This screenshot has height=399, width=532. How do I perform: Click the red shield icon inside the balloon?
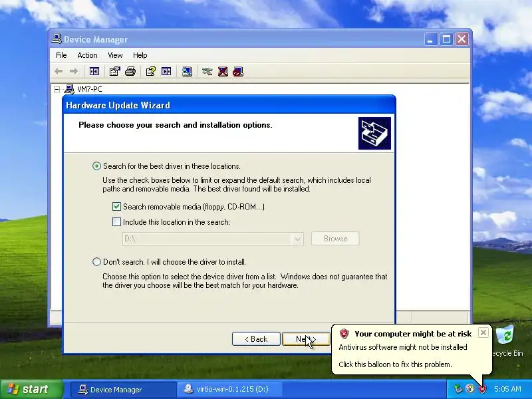click(344, 334)
